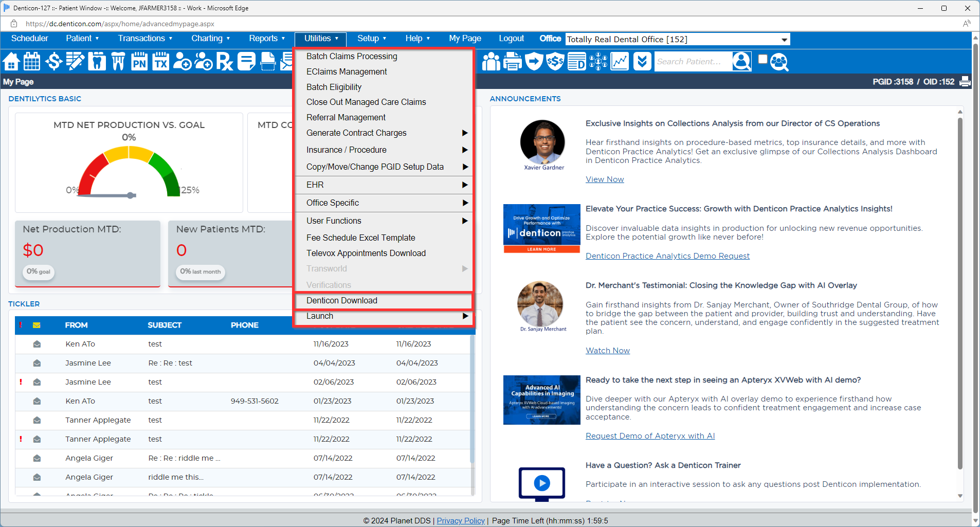
Task: Click the group of people icon
Action: [x=491, y=62]
